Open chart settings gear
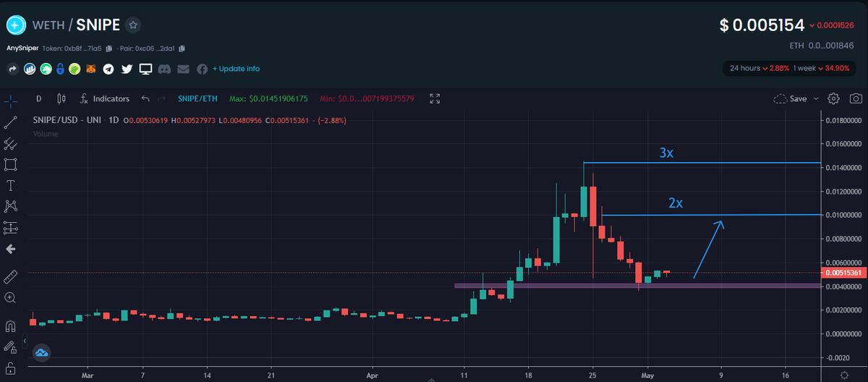The height and width of the screenshot is (382, 868). [x=833, y=98]
